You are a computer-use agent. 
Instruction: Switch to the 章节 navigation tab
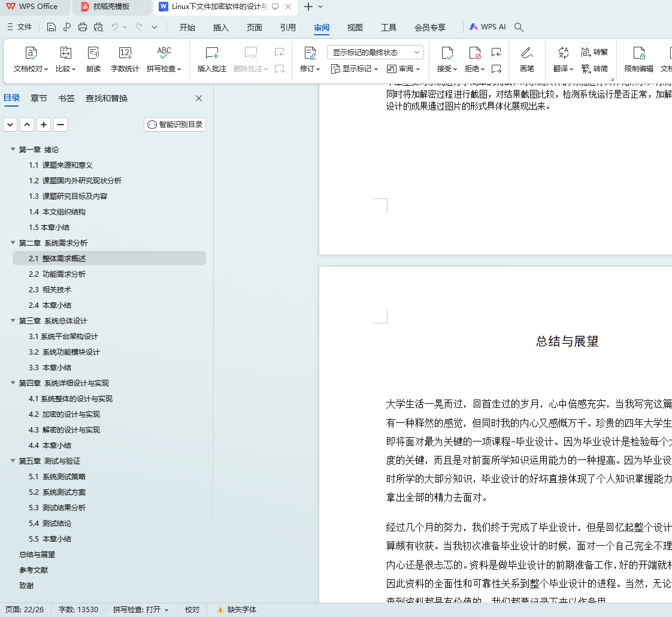[38, 98]
